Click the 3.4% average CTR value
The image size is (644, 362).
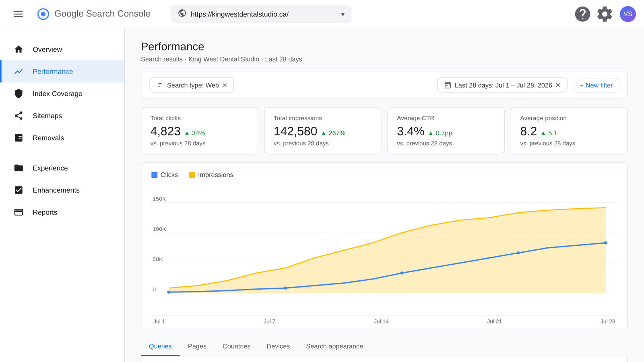[411, 131]
